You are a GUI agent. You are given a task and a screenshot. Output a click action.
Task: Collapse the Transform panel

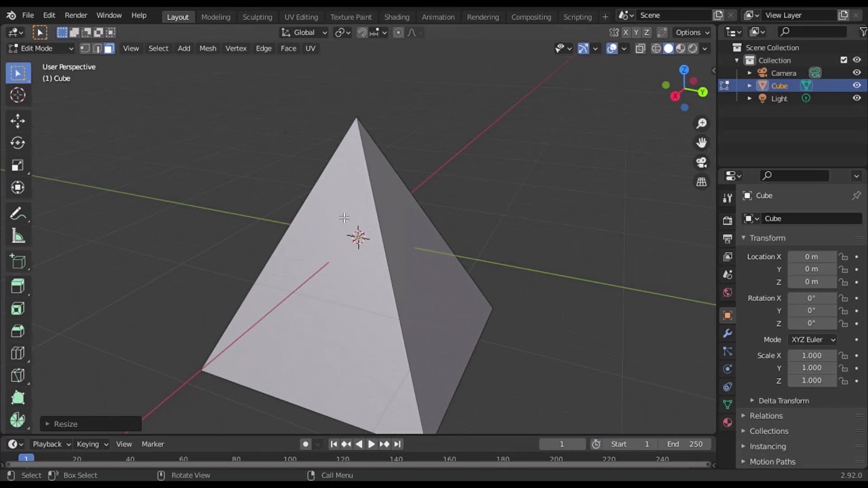click(x=767, y=238)
